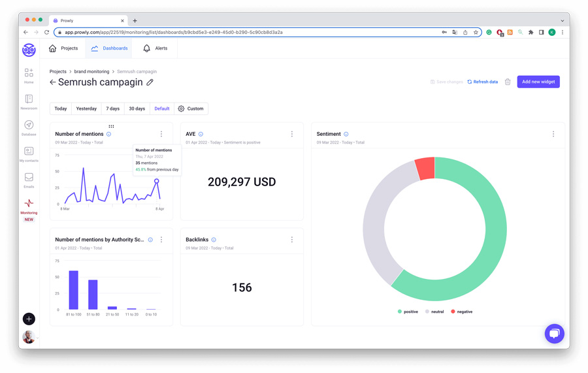
Task: Edit dashboard name with pencil icon
Action: point(150,82)
